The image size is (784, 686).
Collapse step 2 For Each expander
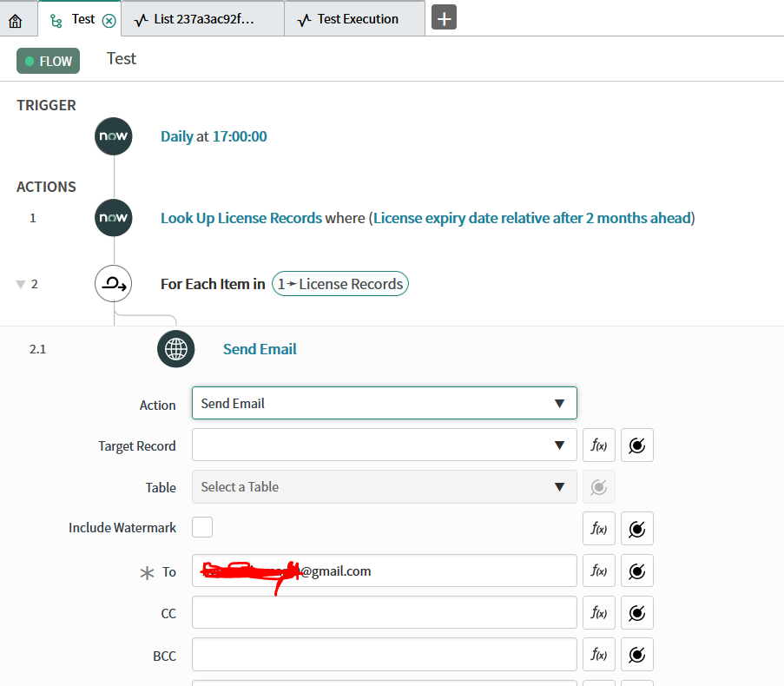tap(21, 285)
